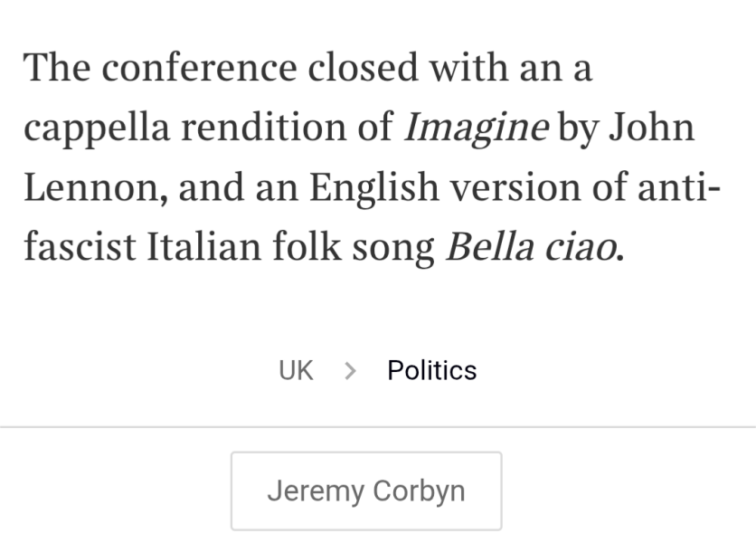The height and width of the screenshot is (543, 756).
Task: Click the Politics breadcrumb label
Action: point(432,369)
